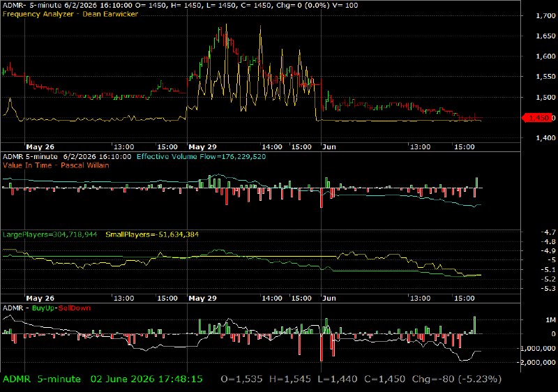Click the Chg= 0 (0.0%) value in top header
The height and width of the screenshot is (392, 558).
coord(303,6)
